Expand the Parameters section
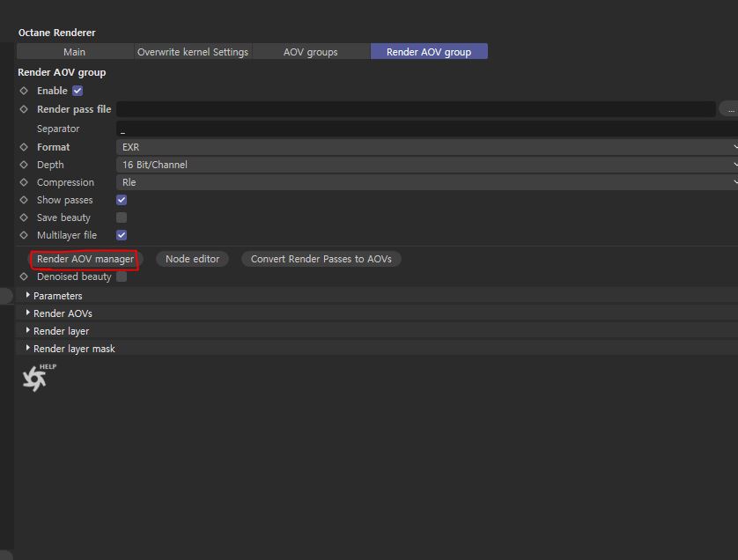This screenshot has width=738, height=560. click(x=377, y=296)
